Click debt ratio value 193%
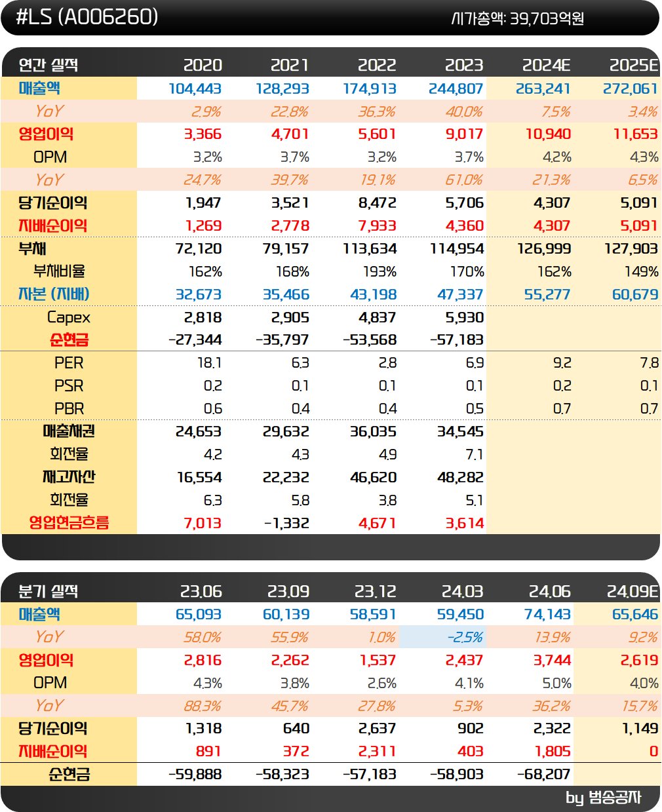The height and width of the screenshot is (812, 662). 380,271
